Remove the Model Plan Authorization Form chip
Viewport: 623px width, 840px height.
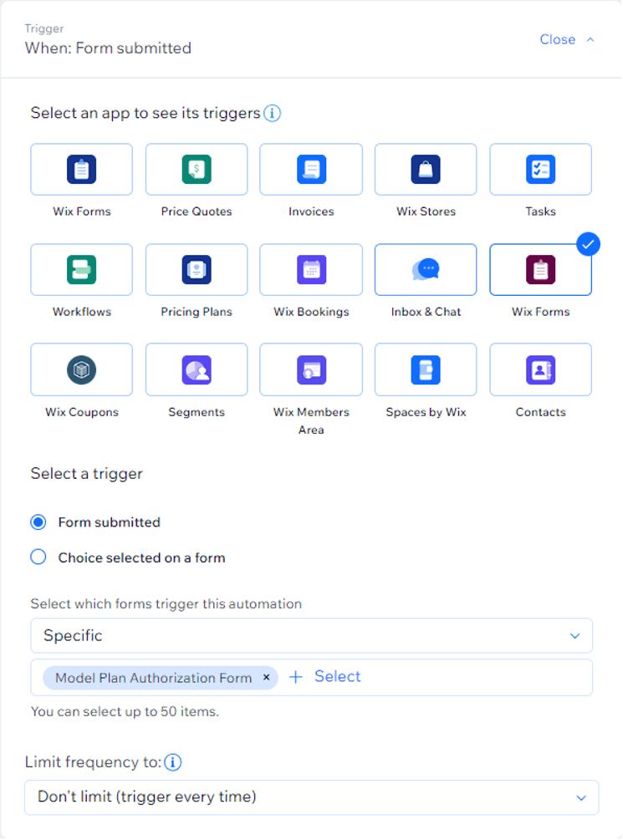266,678
